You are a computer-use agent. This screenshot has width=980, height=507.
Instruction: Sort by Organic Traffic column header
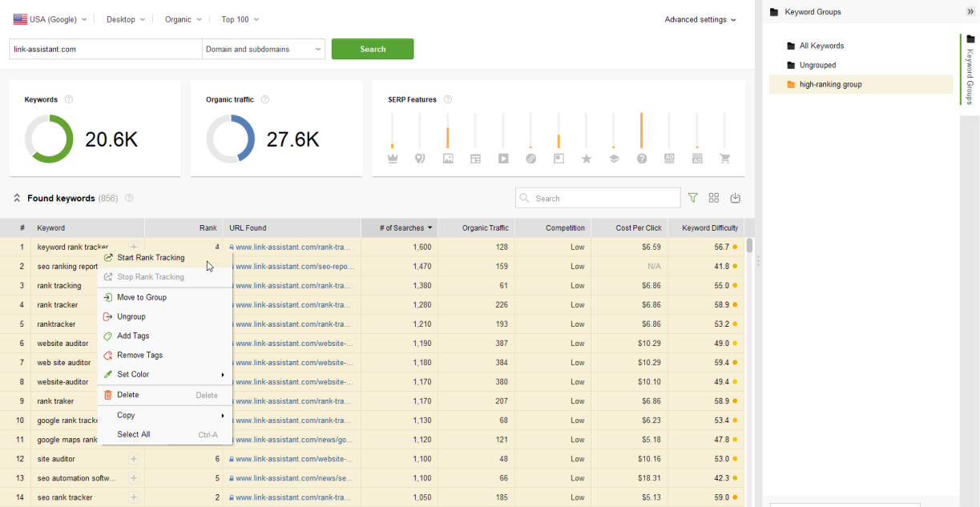point(477,228)
